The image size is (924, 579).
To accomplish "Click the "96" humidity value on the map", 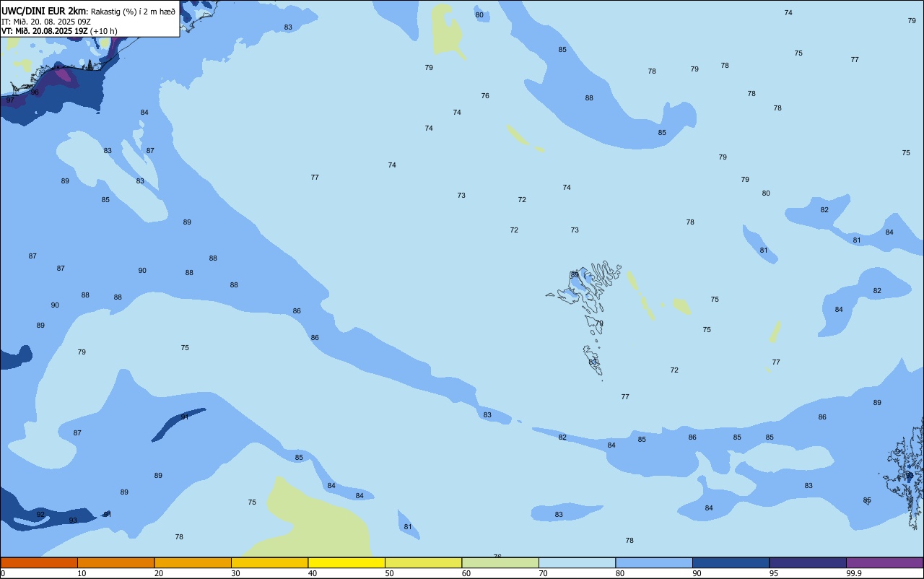I will tap(35, 92).
